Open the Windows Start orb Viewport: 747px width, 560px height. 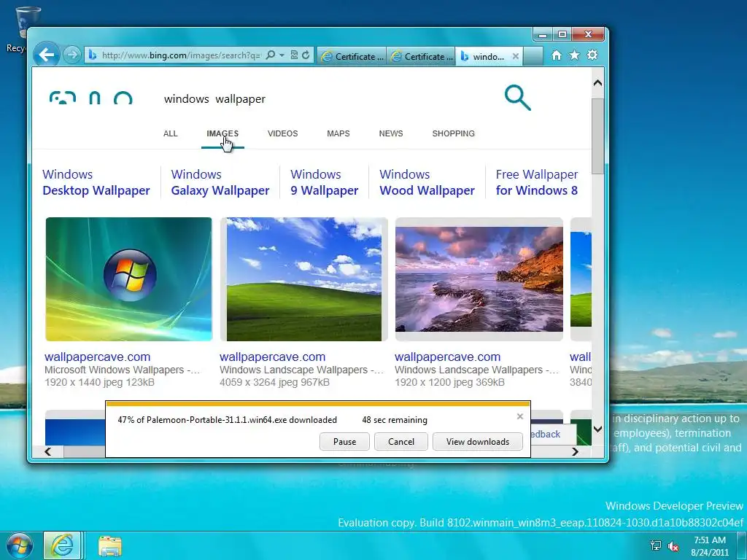(x=20, y=545)
